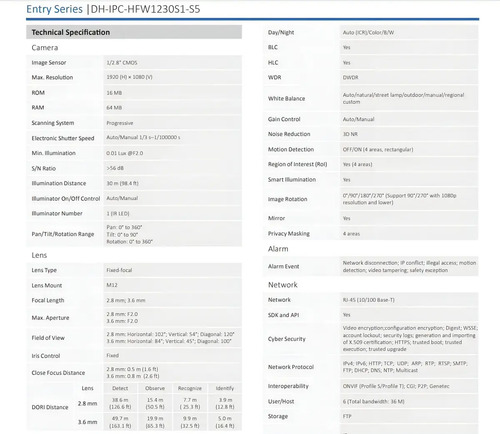Select the 'Auto (ICR)/Color/B/W' value
This screenshot has width=500, height=434.
pos(368,32)
